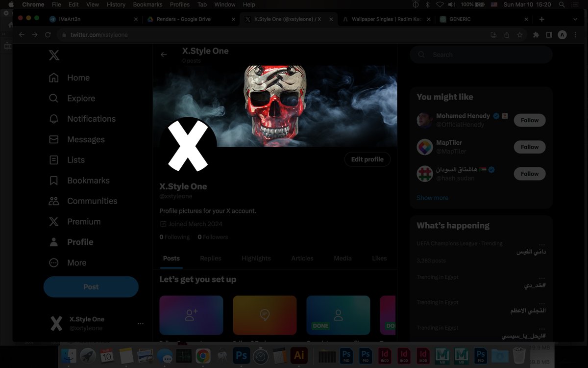Open the 0 Following list

tap(174, 237)
